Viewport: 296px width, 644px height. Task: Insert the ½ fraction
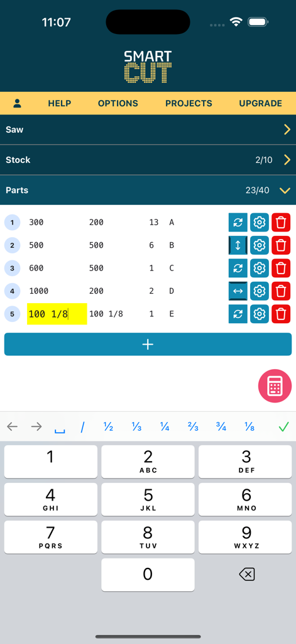pos(108,427)
